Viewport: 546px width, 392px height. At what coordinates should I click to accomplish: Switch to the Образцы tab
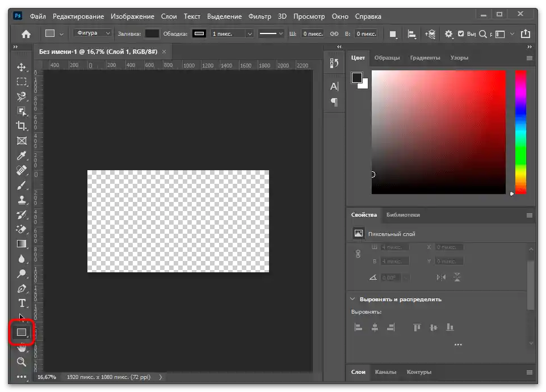click(387, 58)
